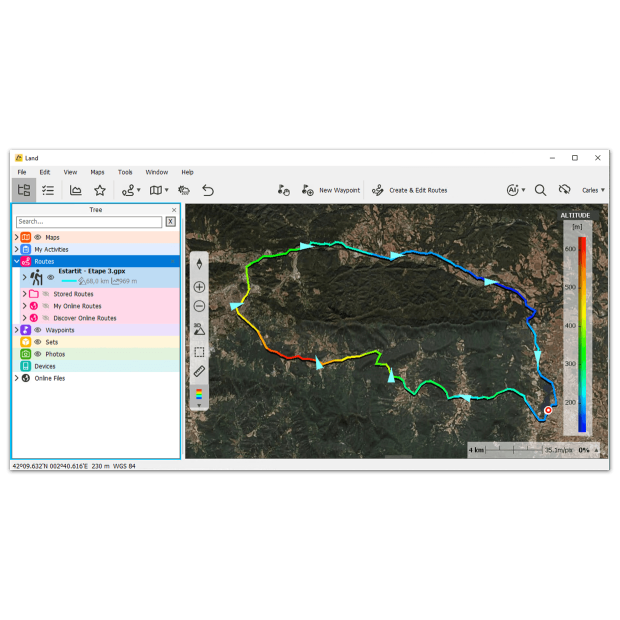Expand the Estartit - Etape 3.gpx route

pyautogui.click(x=25, y=277)
